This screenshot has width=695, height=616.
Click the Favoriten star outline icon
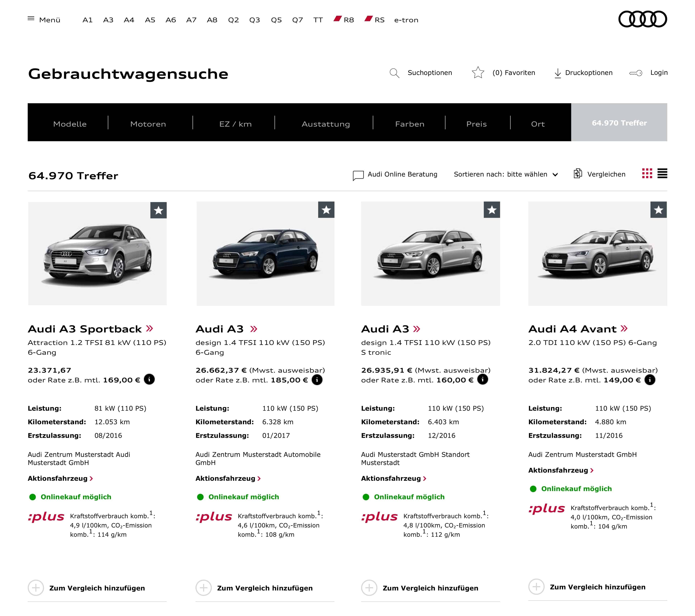click(x=478, y=72)
